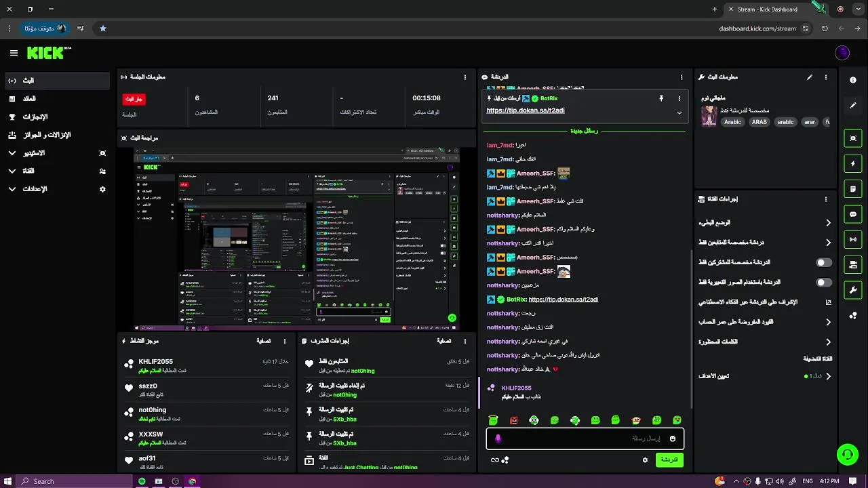Click inside the send message input
The image size is (868, 488).
pos(585,439)
